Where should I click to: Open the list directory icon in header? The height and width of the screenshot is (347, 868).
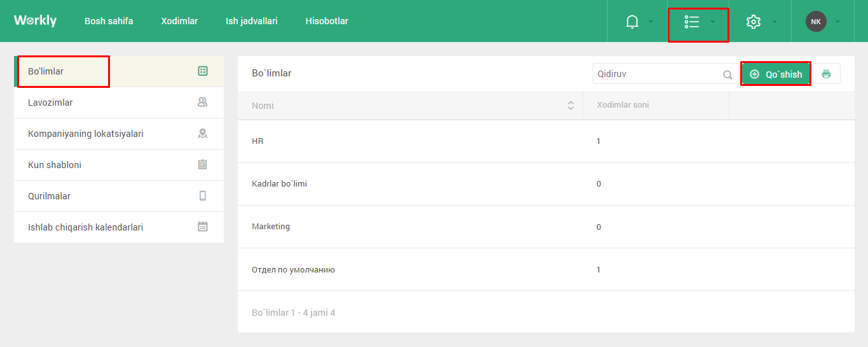click(x=692, y=22)
